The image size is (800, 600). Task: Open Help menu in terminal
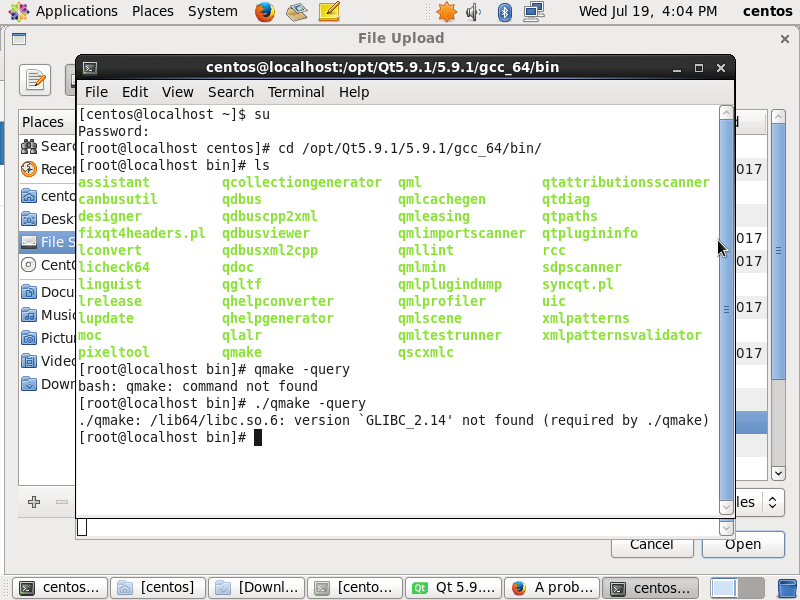(354, 92)
